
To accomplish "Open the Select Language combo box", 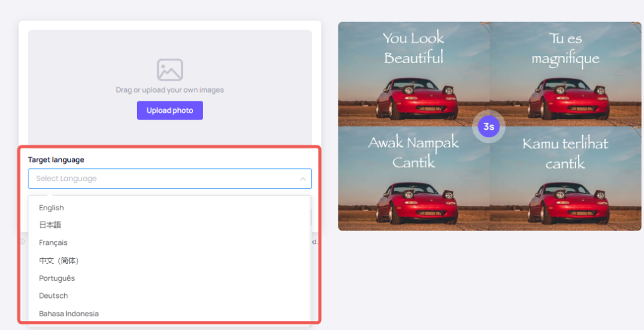I will click(170, 179).
